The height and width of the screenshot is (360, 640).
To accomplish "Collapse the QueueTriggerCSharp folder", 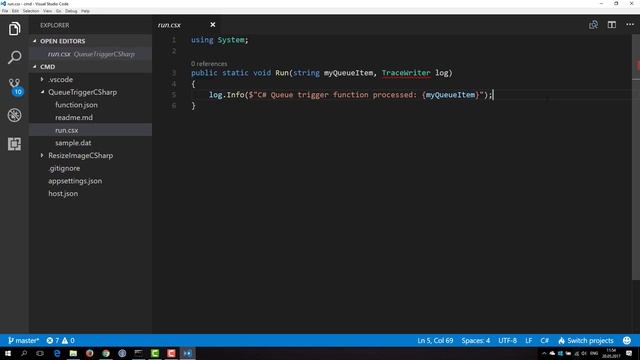I will click(42, 92).
